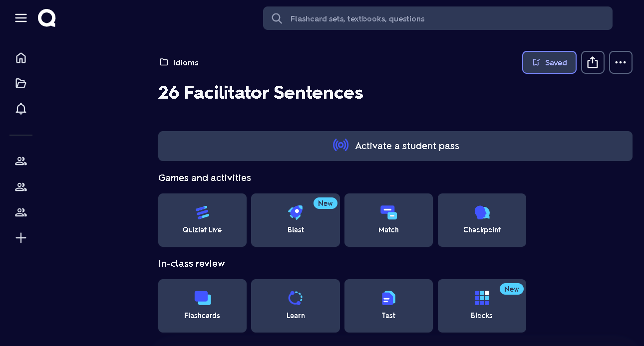Open the share icon button
Screen dimensions: 644x346
593,62
